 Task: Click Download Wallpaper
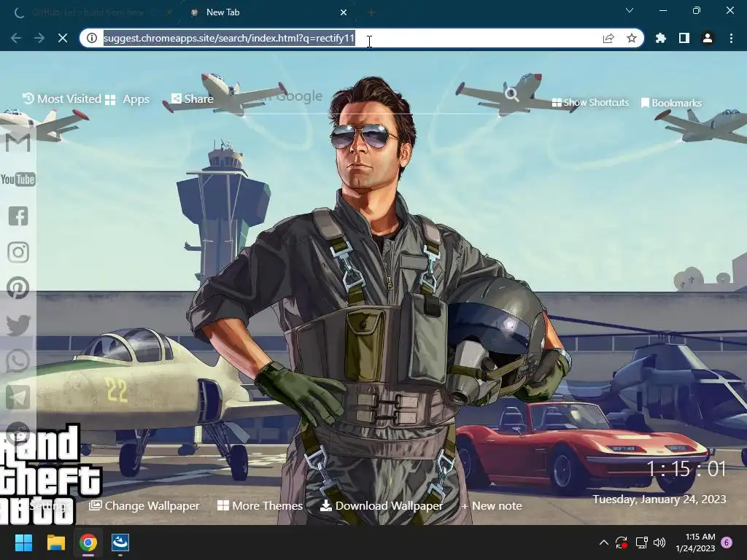pyautogui.click(x=382, y=506)
